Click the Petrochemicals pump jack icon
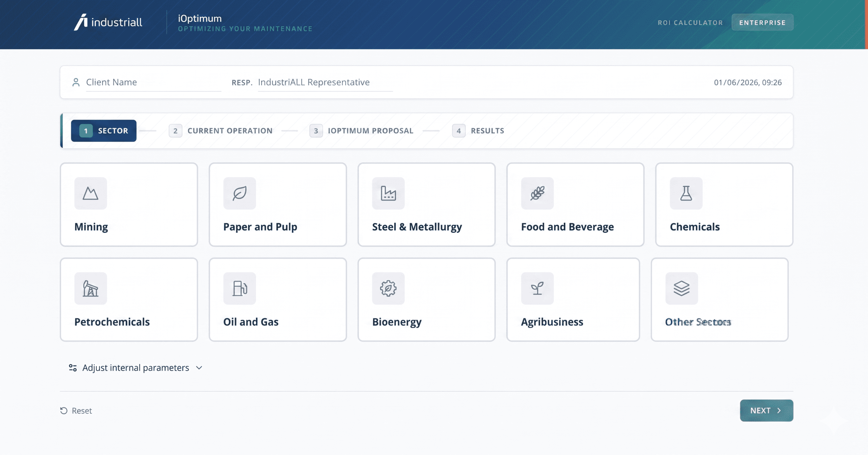This screenshot has width=868, height=455. [91, 288]
